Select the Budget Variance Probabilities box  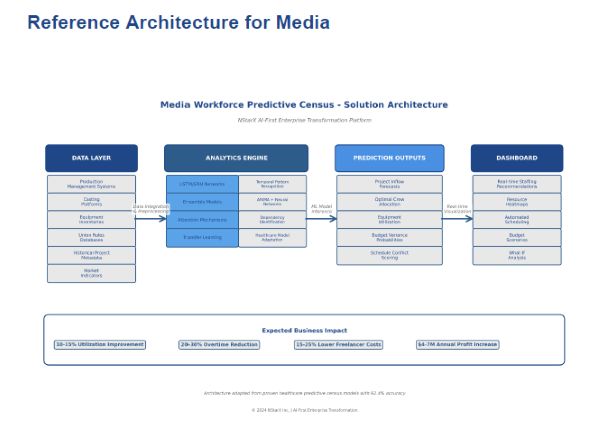point(389,237)
